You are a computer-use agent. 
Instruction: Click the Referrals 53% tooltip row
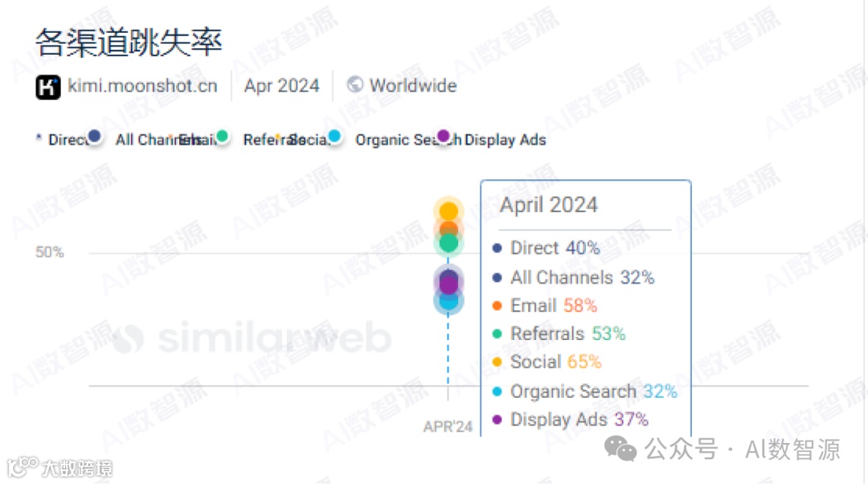(559, 334)
